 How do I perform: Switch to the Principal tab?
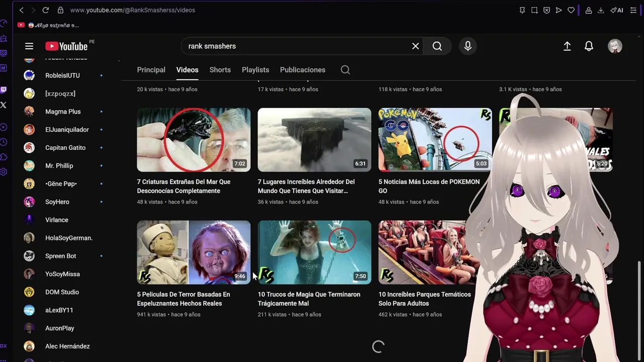pyautogui.click(x=151, y=70)
